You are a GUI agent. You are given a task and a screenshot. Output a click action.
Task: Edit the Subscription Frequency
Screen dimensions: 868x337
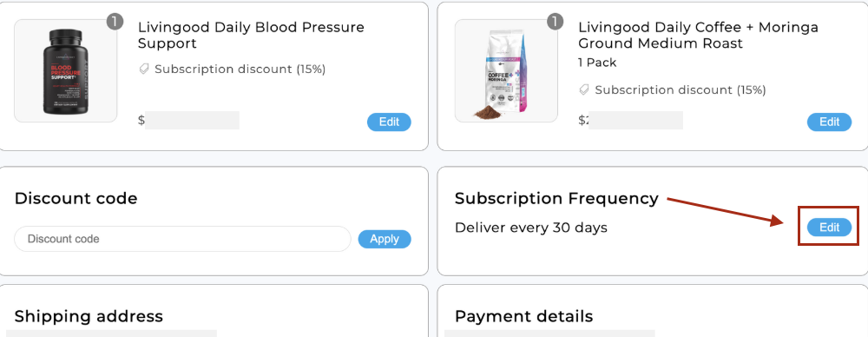click(829, 228)
